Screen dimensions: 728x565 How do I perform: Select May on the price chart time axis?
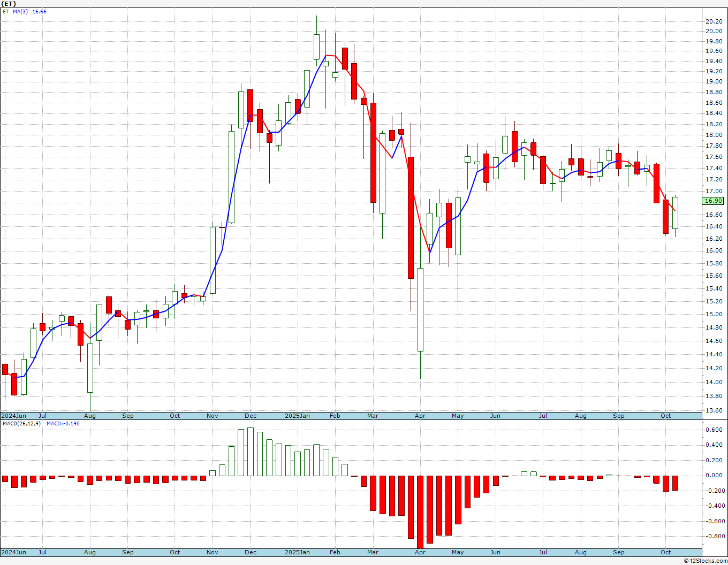click(x=458, y=416)
